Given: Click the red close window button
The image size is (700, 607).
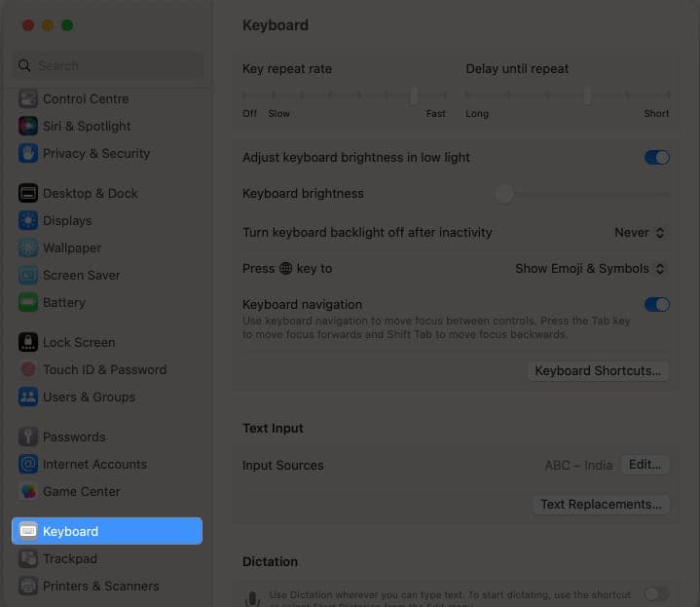Looking at the screenshot, I should pyautogui.click(x=28, y=25).
